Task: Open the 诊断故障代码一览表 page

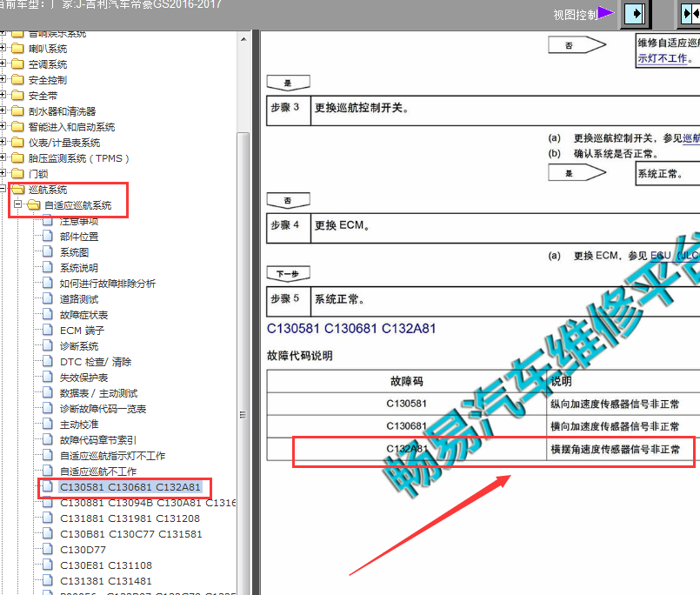Action: [103, 409]
